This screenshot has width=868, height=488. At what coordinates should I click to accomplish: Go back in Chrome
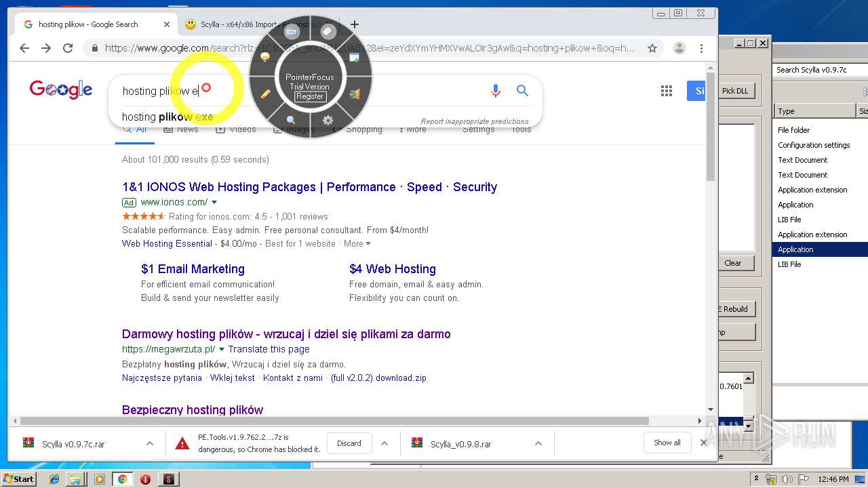pos(24,48)
